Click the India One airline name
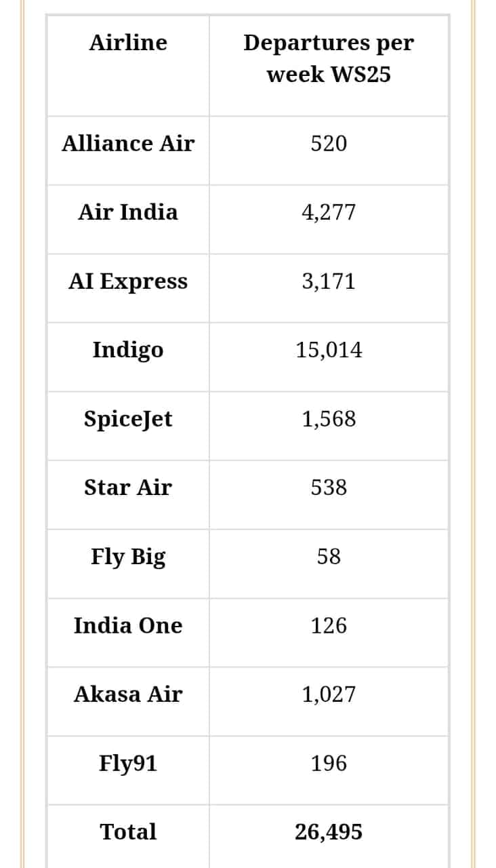This screenshot has width=496, height=868. [128, 625]
